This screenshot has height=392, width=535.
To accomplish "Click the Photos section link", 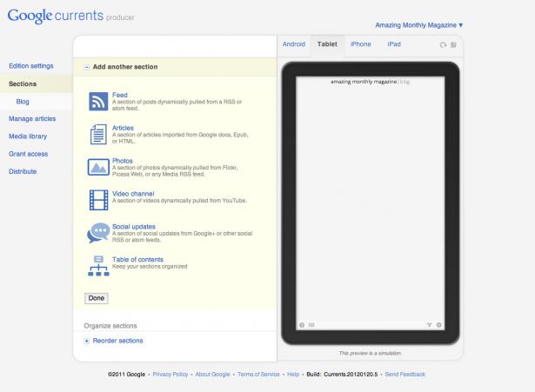I will pyautogui.click(x=122, y=161).
